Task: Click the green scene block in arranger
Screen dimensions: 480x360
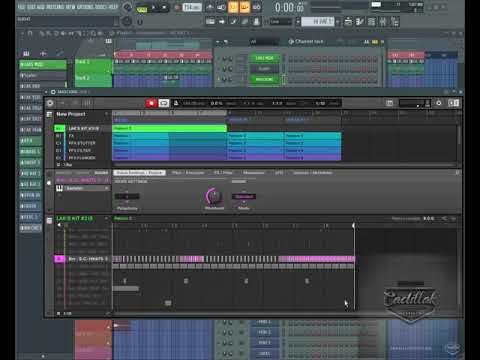Action: pos(169,128)
